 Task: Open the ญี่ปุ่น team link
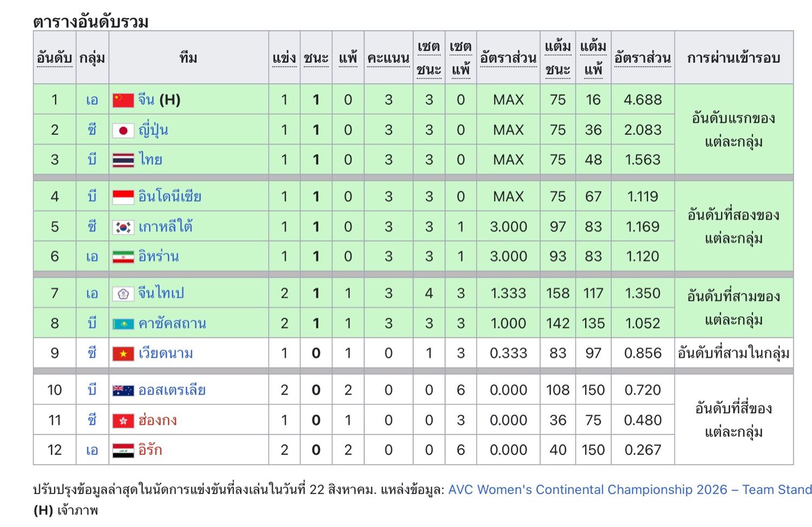tap(153, 130)
